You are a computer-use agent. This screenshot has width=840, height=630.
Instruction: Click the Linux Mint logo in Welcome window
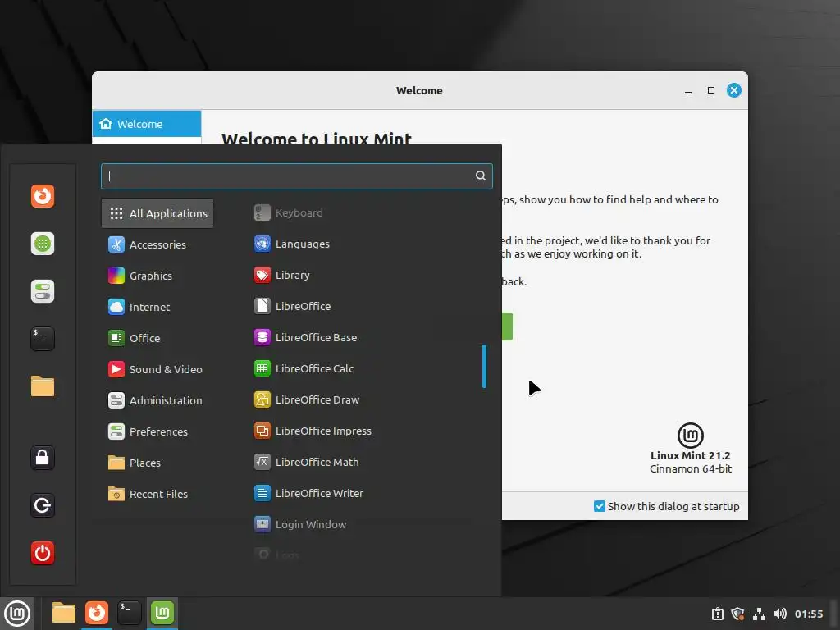point(690,435)
